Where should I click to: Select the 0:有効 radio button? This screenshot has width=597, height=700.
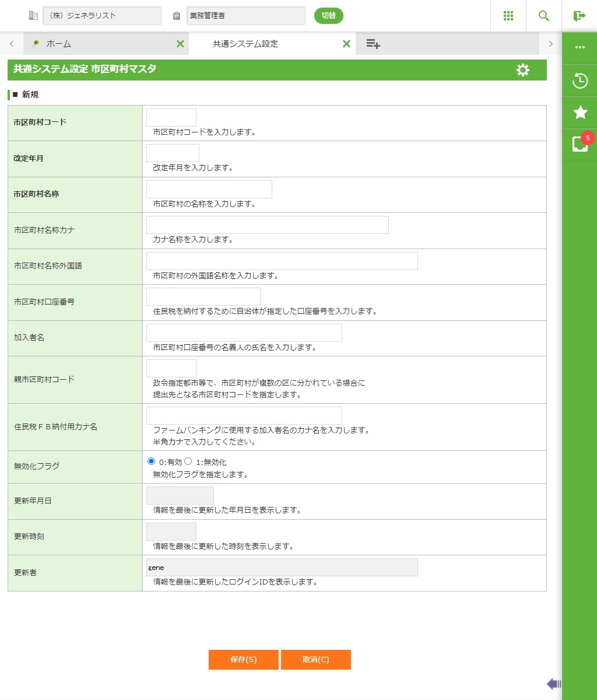coord(152,461)
